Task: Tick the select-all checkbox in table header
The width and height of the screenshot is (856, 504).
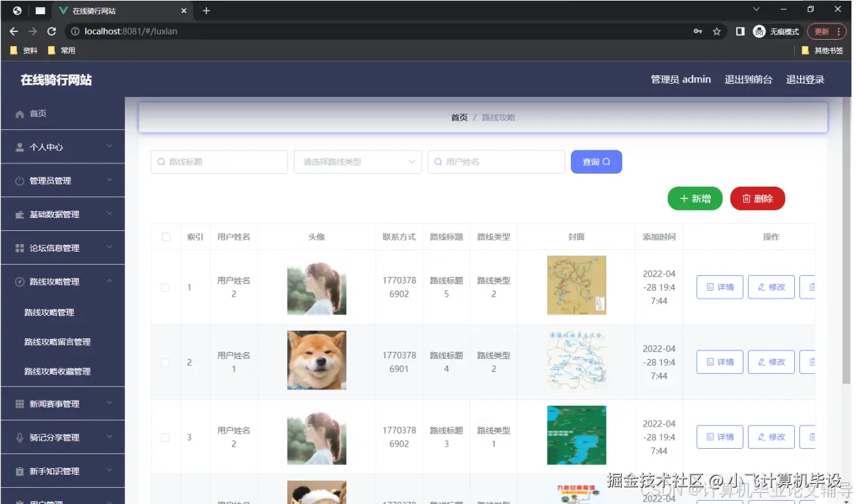Action: point(166,237)
